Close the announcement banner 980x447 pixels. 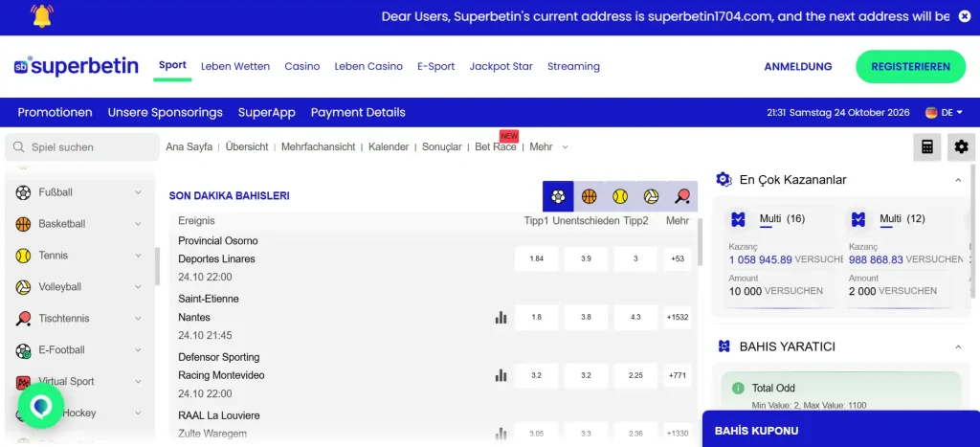click(x=965, y=16)
